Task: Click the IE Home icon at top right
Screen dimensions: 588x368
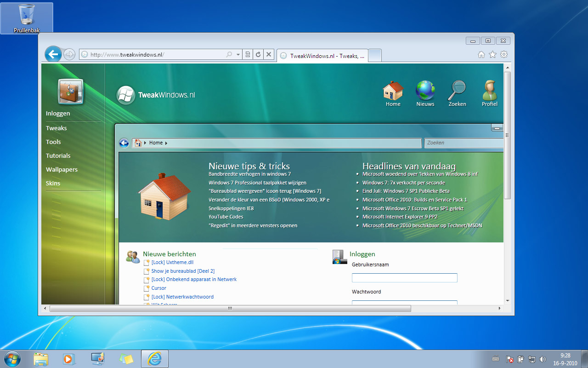Action: (481, 55)
